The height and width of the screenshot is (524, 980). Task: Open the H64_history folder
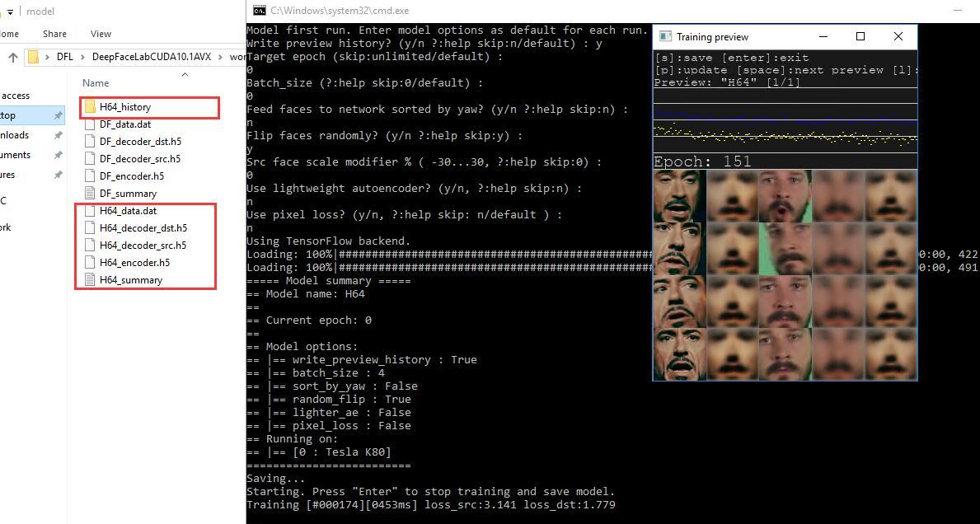click(x=124, y=107)
